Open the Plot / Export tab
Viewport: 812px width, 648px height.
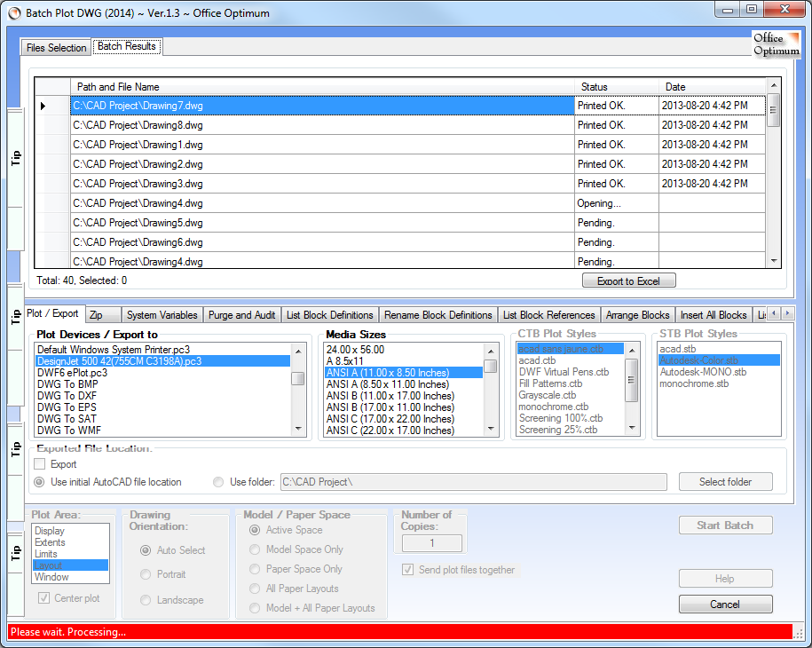[x=52, y=313]
